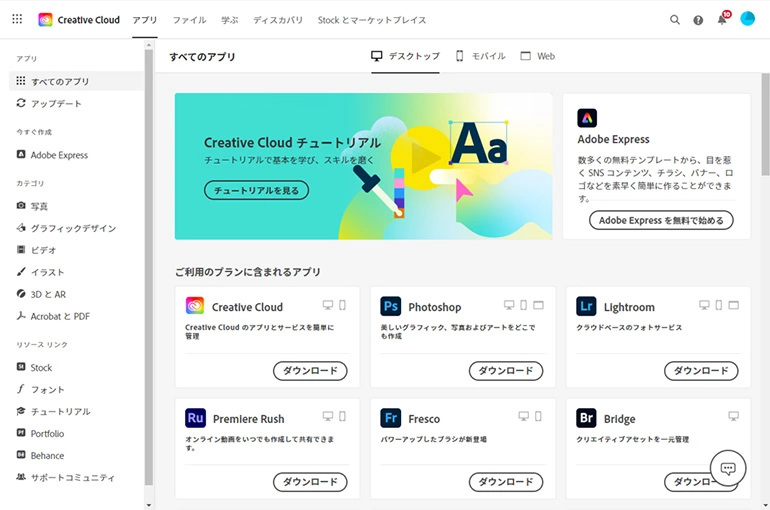Switch to アプリ top menu
The width and height of the screenshot is (770, 510).
[x=145, y=20]
